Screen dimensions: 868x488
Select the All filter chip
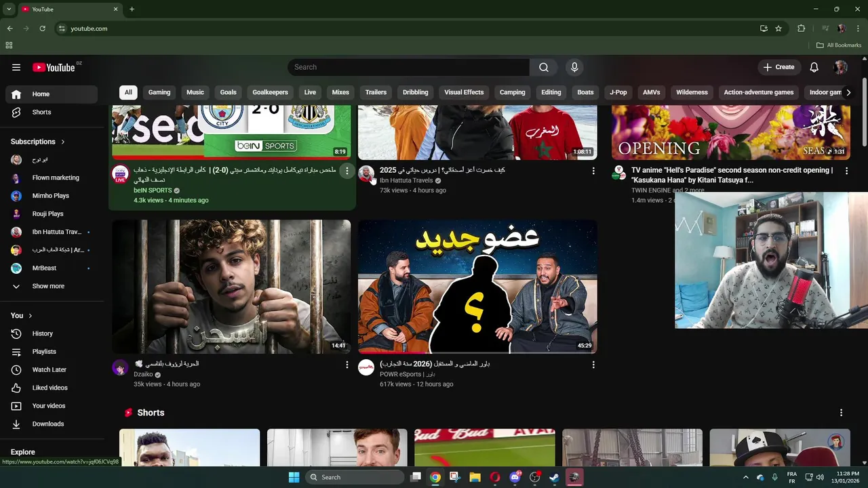pyautogui.click(x=128, y=92)
